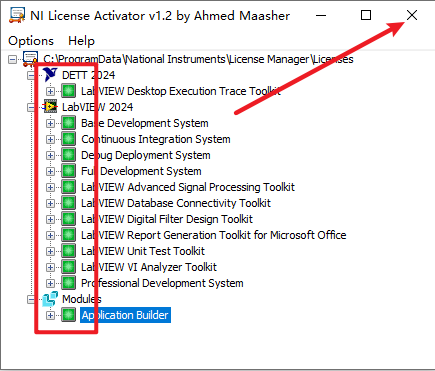Select LabVIEW Digital Filter Design Toolkit item

point(167,219)
